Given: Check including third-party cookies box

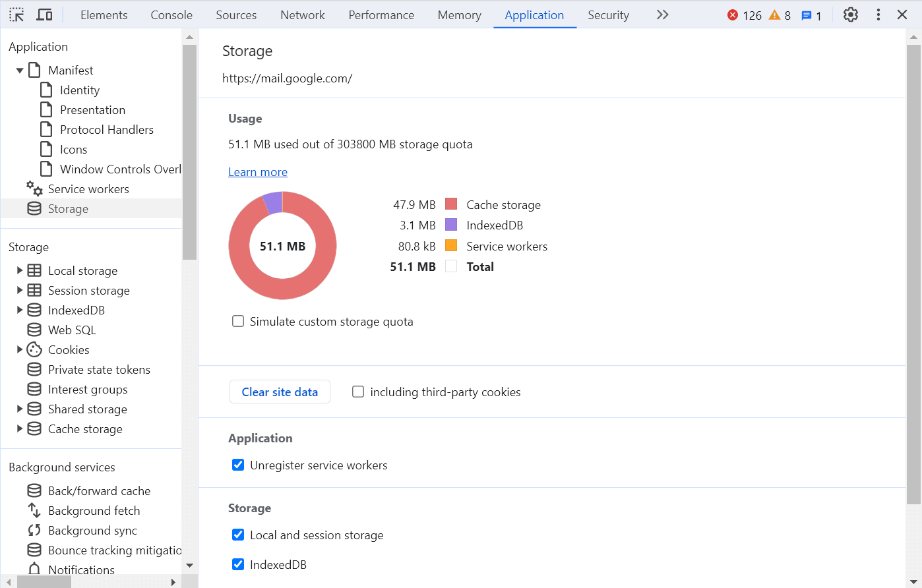Looking at the screenshot, I should tap(358, 392).
